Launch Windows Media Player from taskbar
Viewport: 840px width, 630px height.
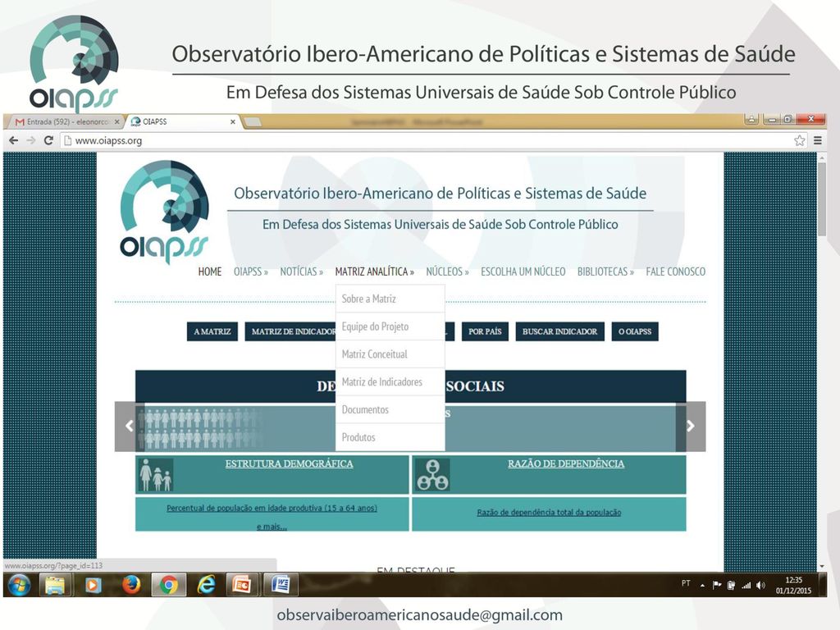click(x=93, y=585)
